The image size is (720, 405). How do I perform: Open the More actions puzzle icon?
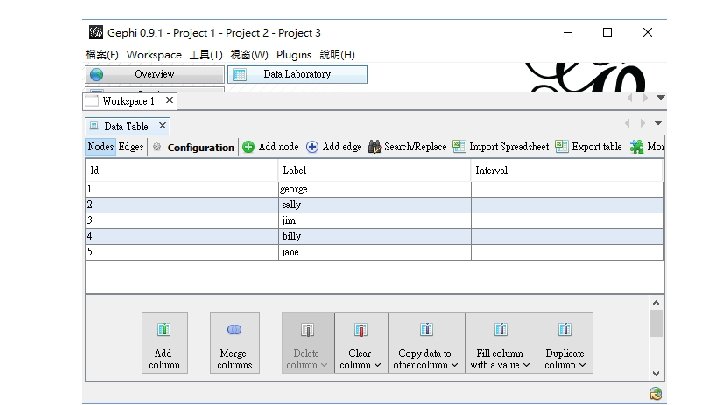pyautogui.click(x=636, y=147)
